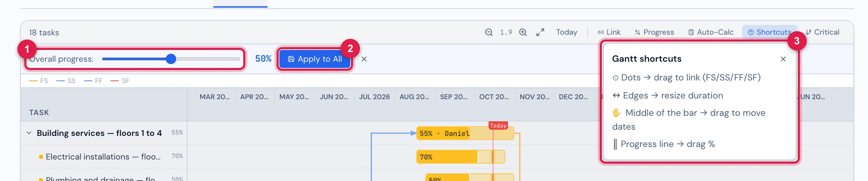Click the OCT month column header
The image size is (868, 181).
pos(494,97)
